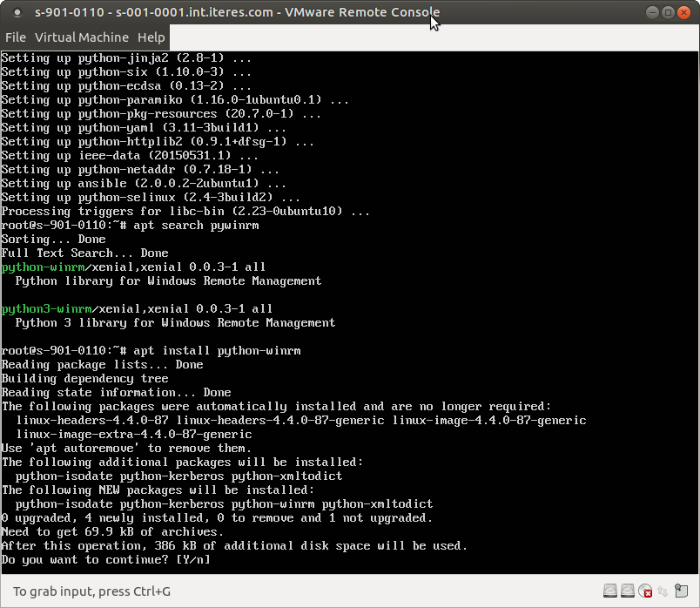The width and height of the screenshot is (700, 608).
Task: Close the VMware Remote Console window
Action: [x=683, y=12]
